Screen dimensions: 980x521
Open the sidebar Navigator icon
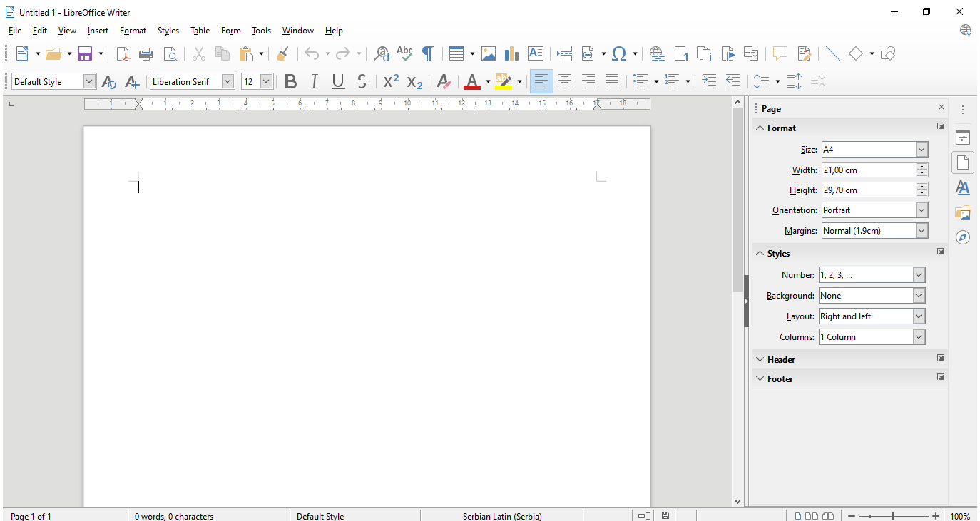point(963,237)
